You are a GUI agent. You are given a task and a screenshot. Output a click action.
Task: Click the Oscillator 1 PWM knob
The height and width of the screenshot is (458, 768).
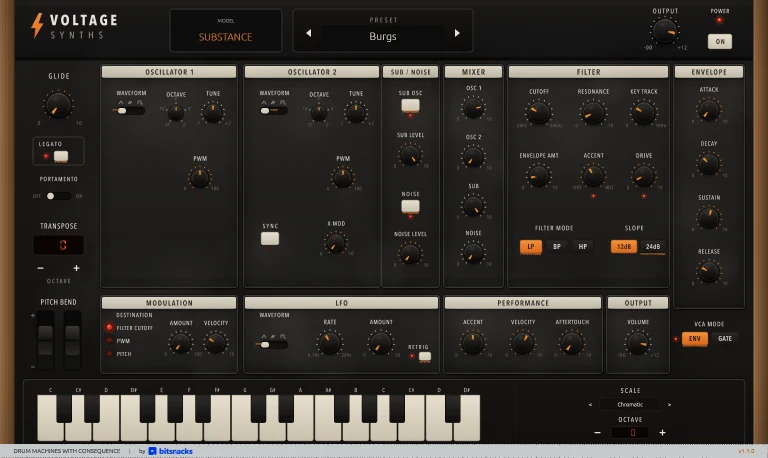tap(200, 178)
